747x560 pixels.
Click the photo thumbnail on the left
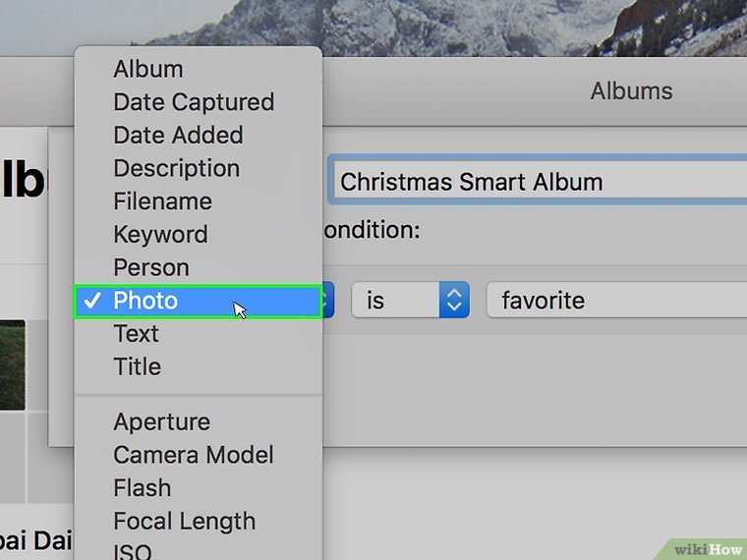tap(12, 364)
